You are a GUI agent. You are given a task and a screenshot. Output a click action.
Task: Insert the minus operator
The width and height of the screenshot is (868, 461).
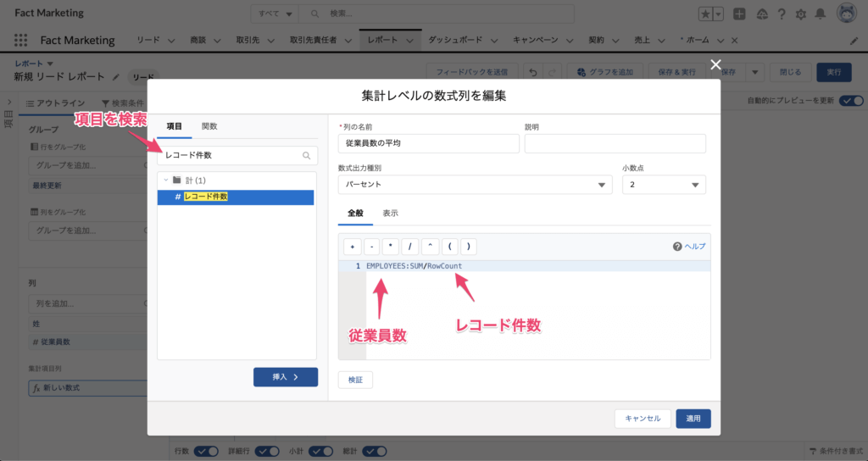click(371, 247)
